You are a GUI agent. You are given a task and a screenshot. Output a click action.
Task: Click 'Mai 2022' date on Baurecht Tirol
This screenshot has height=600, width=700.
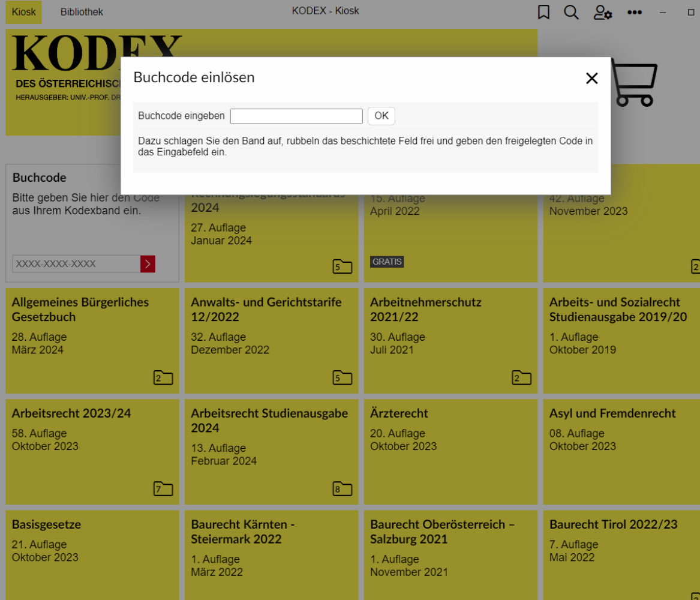point(572,557)
